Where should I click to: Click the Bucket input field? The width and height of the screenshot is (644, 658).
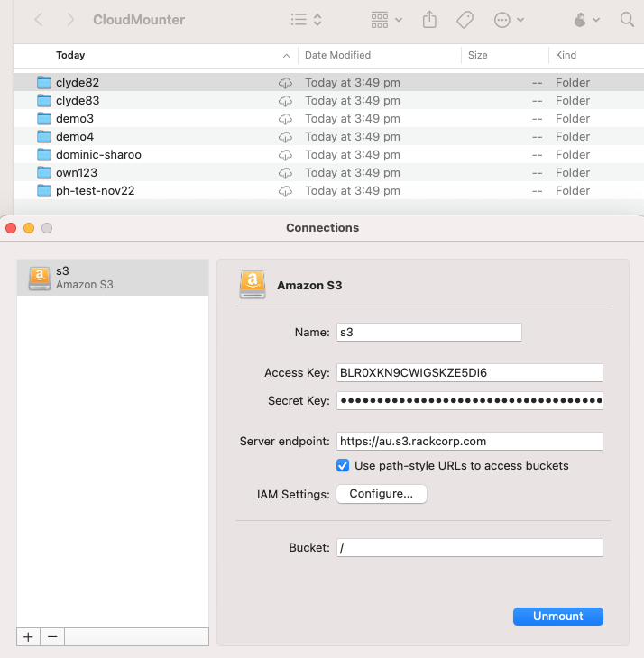(469, 548)
